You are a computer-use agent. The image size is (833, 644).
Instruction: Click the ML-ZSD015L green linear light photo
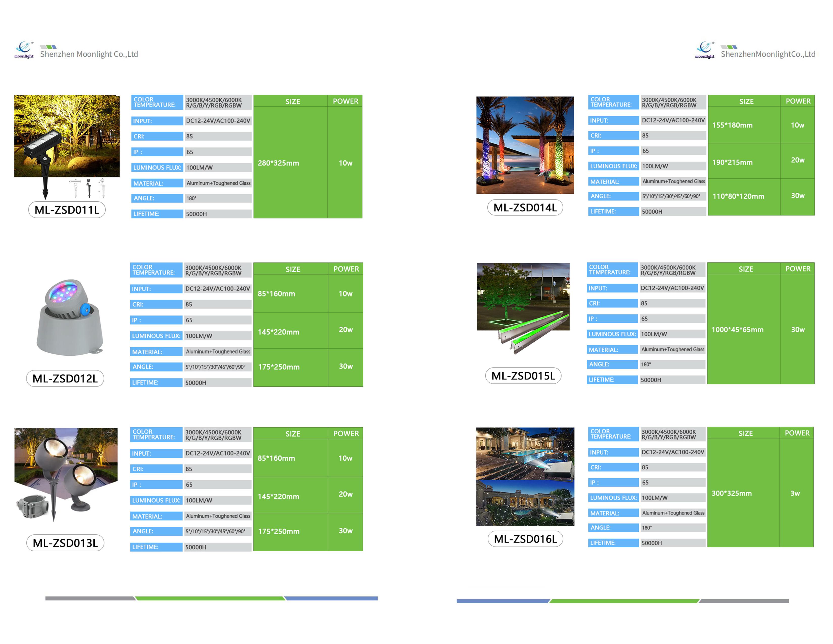pyautogui.click(x=523, y=305)
